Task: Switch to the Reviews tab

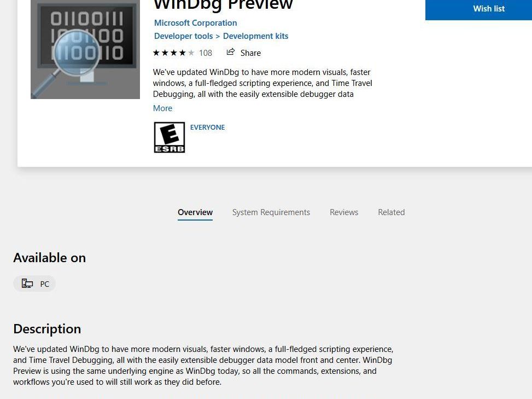Action: [344, 212]
